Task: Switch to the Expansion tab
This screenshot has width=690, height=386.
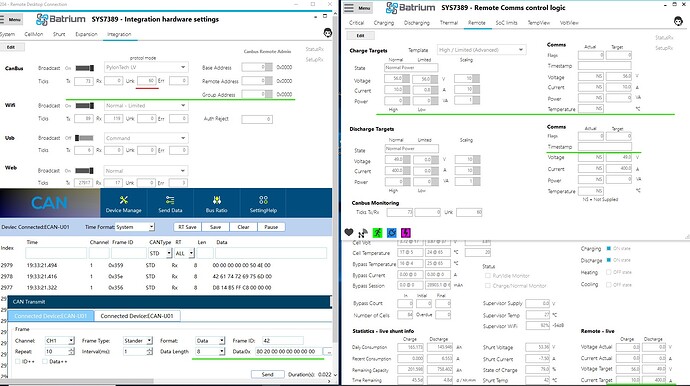Action: click(x=86, y=34)
